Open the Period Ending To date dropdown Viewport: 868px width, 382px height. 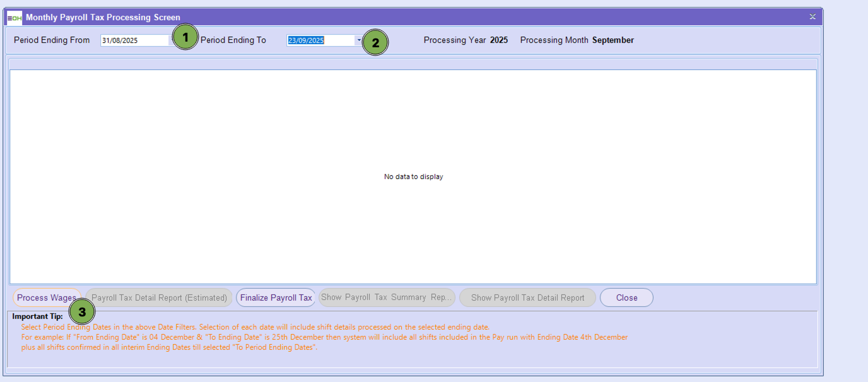pyautogui.click(x=358, y=40)
